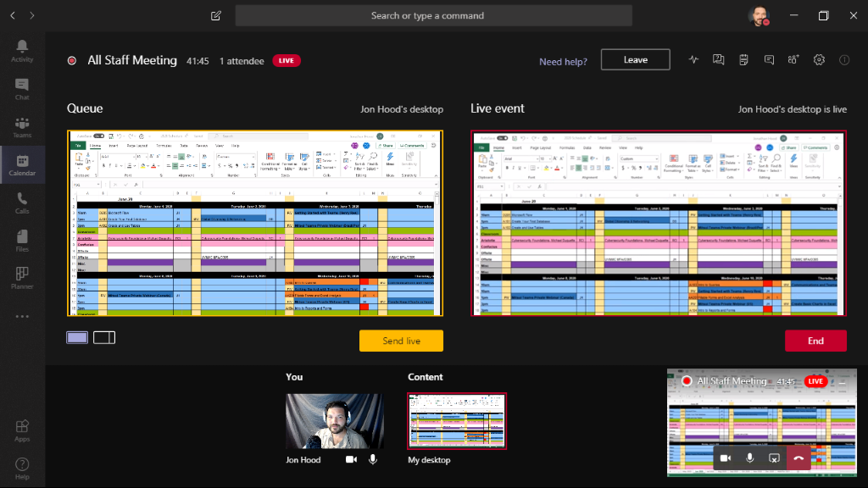Compose a new chat with pencil icon
Viewport: 868px width, 488px height.
click(216, 15)
